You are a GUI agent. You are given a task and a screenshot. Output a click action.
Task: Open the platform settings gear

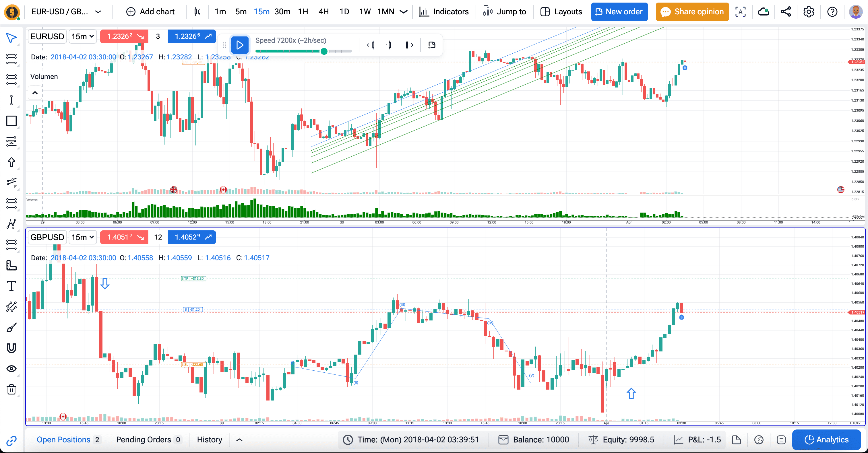coord(809,11)
